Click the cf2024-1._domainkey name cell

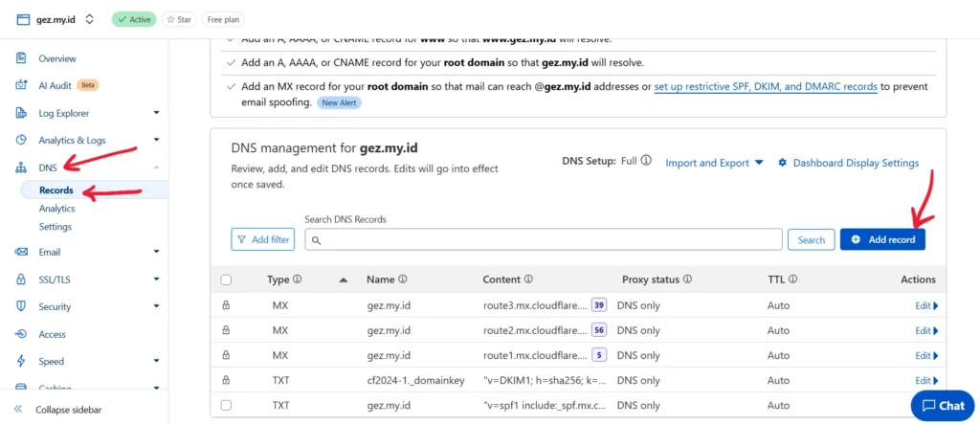point(415,381)
